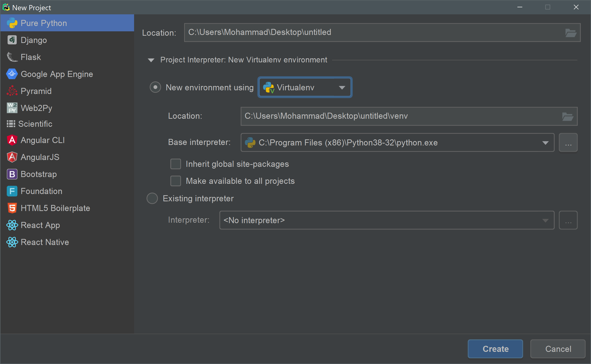Click ellipsis button beside No interpreter
The image size is (591, 364).
click(568, 220)
